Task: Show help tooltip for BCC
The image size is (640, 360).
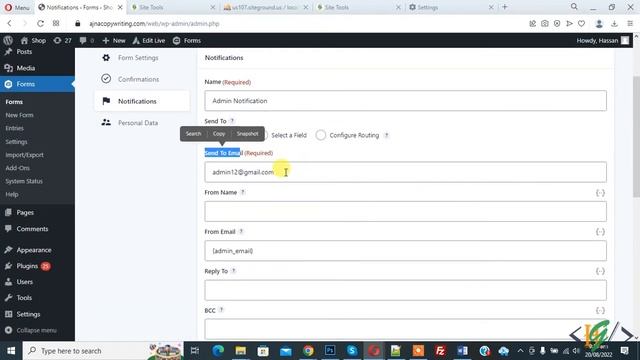Action: pyautogui.click(x=221, y=310)
